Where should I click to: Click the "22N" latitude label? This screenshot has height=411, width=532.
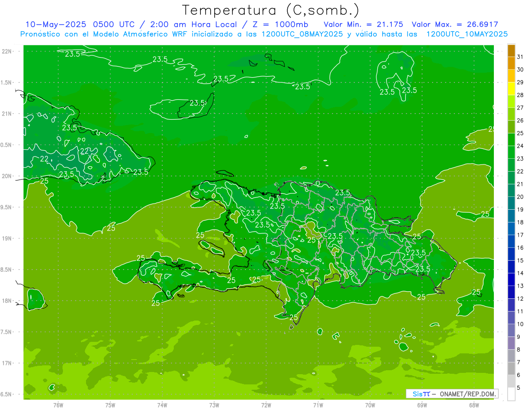7,51
